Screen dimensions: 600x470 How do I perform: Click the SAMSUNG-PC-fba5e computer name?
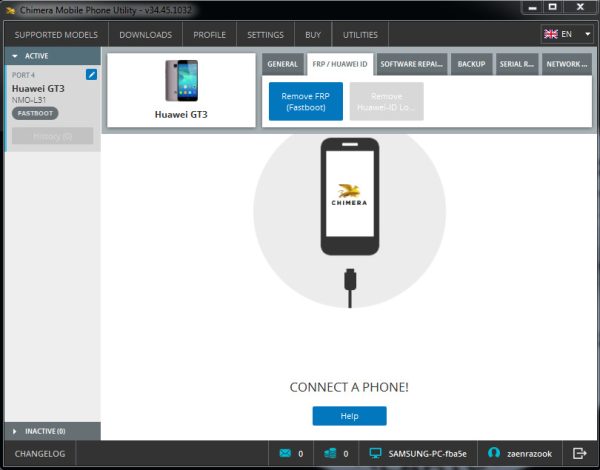coord(427,454)
